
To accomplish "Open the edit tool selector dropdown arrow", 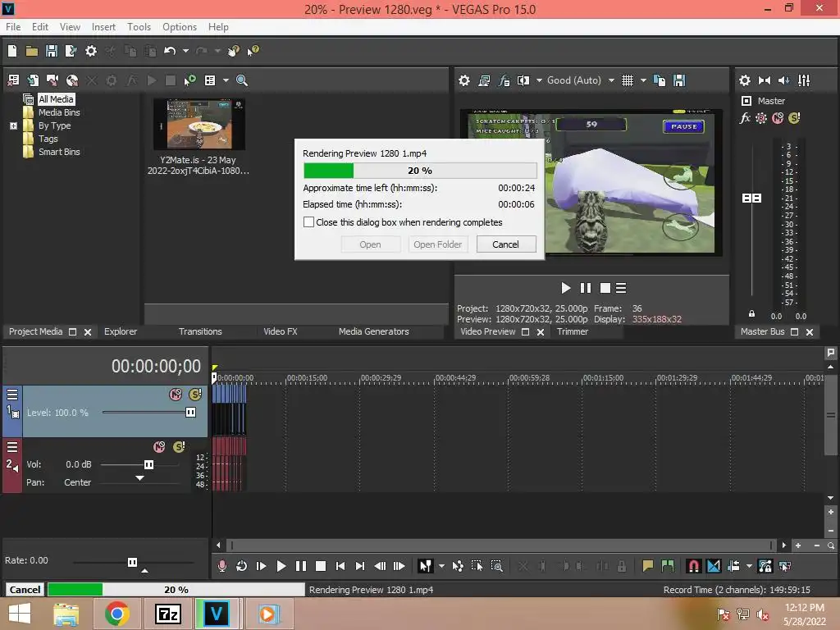I will (x=441, y=566).
